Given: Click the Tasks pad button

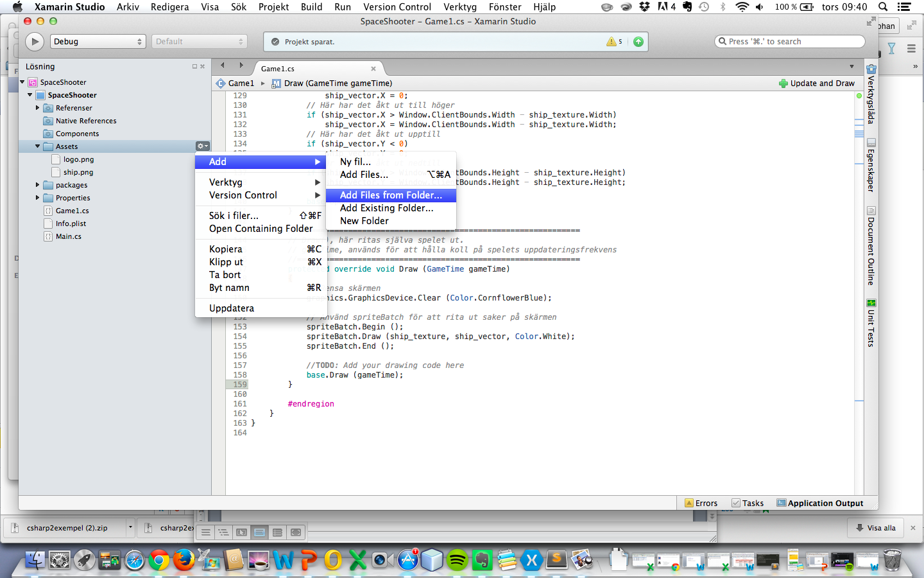Looking at the screenshot, I should click(748, 504).
